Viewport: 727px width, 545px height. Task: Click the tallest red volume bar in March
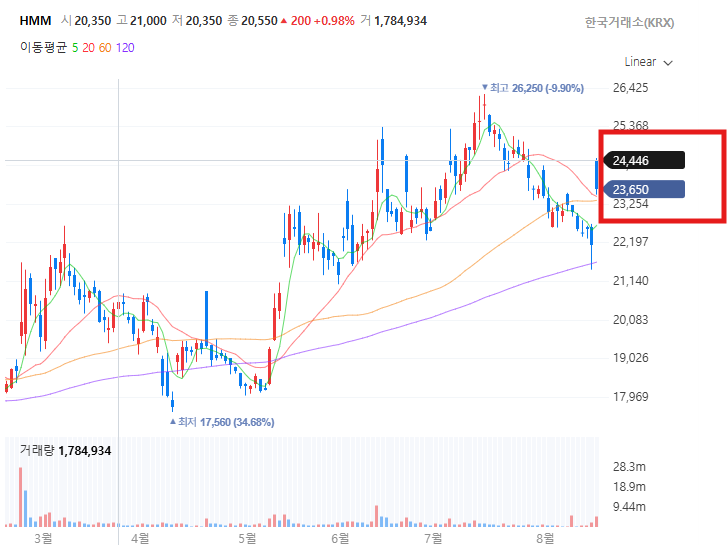[x=20, y=497]
